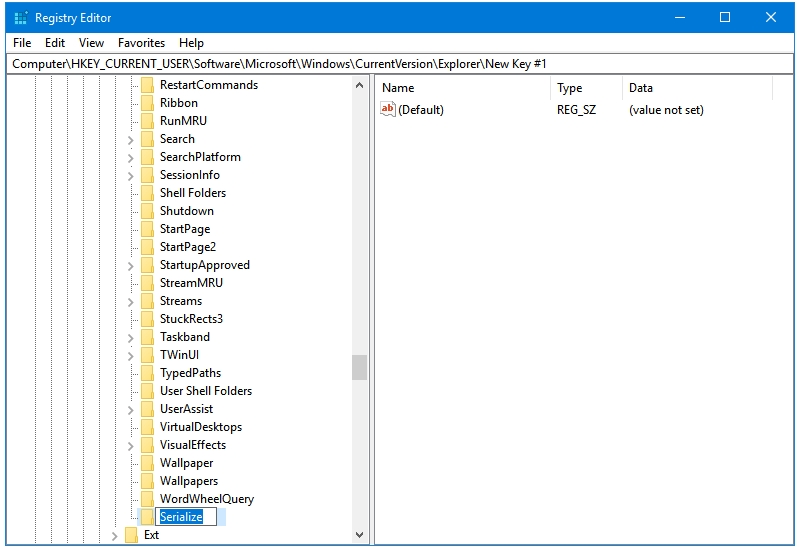The height and width of the screenshot is (549, 799).
Task: Expand the VisualEffects key
Action: tap(130, 446)
